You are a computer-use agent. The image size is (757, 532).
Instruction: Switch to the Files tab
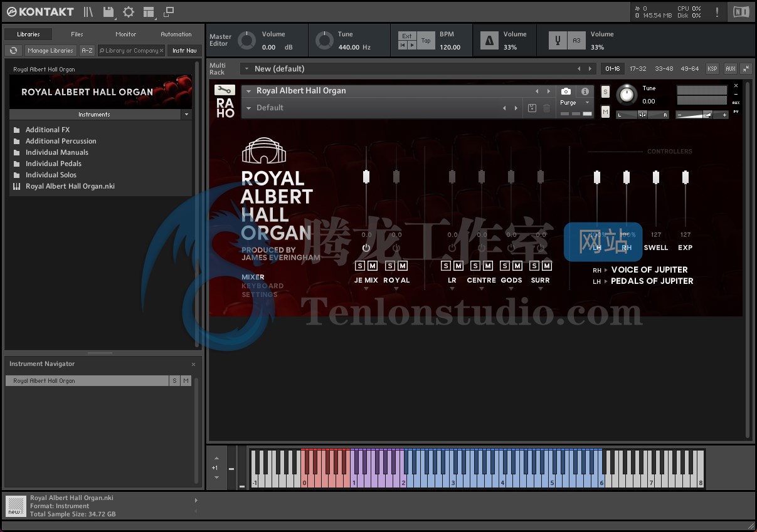(77, 34)
